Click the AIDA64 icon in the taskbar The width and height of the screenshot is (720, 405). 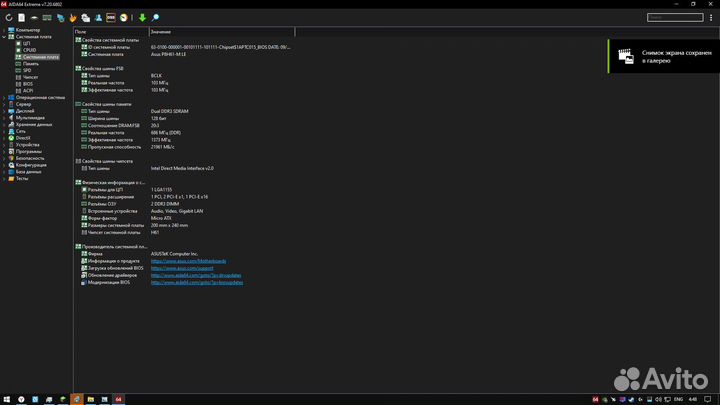coord(119,398)
